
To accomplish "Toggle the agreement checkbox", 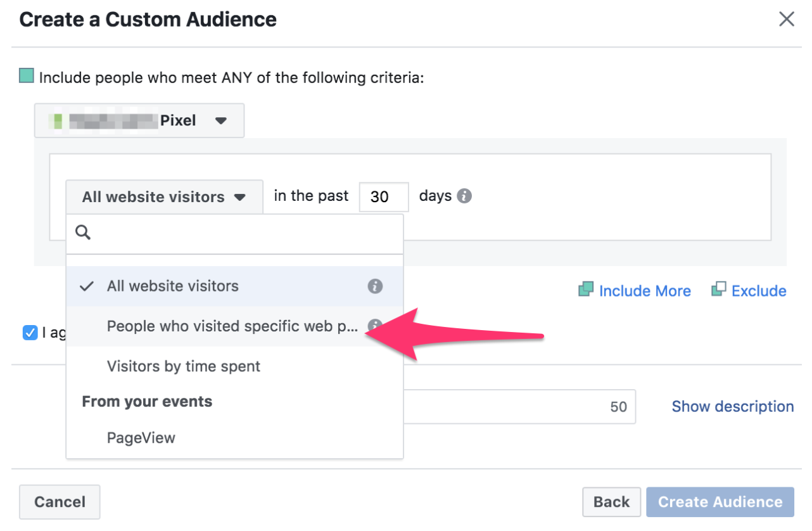I will (x=30, y=332).
